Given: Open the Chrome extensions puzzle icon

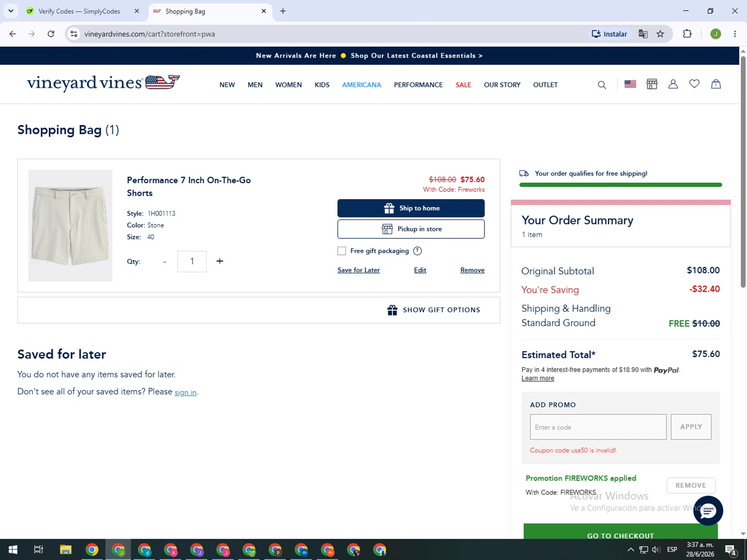Looking at the screenshot, I should point(687,34).
